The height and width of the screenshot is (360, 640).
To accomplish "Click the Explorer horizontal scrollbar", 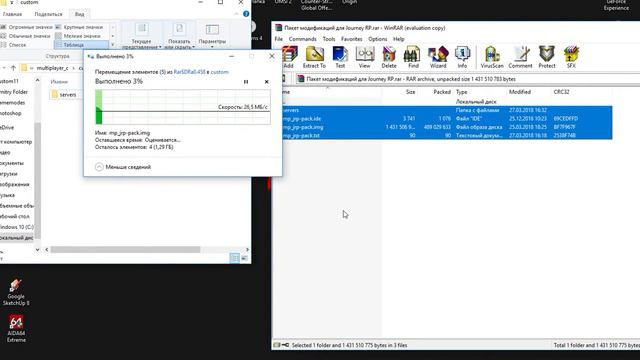I will coord(125,249).
